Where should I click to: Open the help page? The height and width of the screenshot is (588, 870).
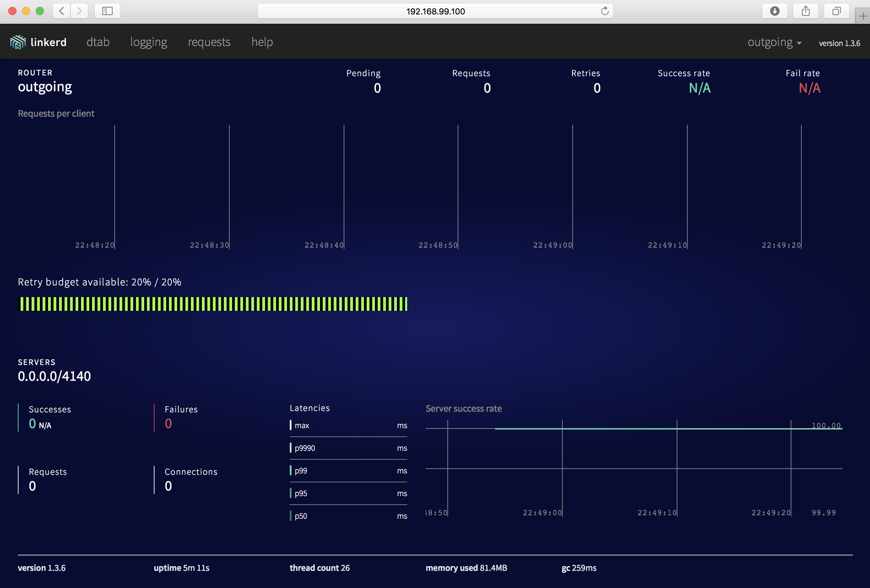tap(262, 42)
